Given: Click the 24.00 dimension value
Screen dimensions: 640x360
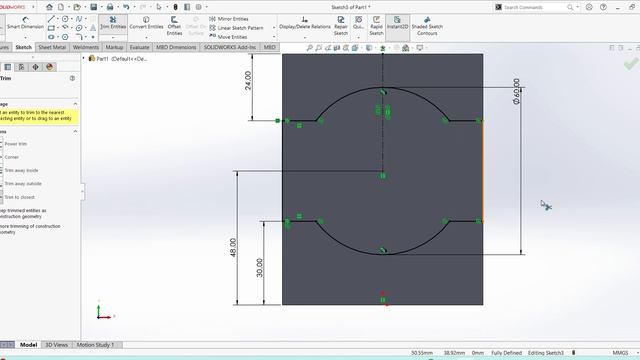Looking at the screenshot, I should [x=248, y=80].
